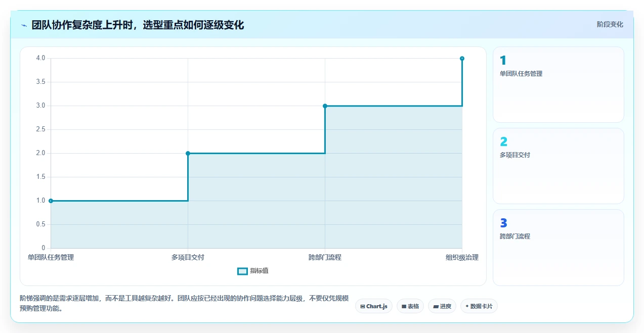Image resolution: width=644 pixels, height=333 pixels.
Task: Click the chart data point at value 4.0
Action: coord(462,58)
